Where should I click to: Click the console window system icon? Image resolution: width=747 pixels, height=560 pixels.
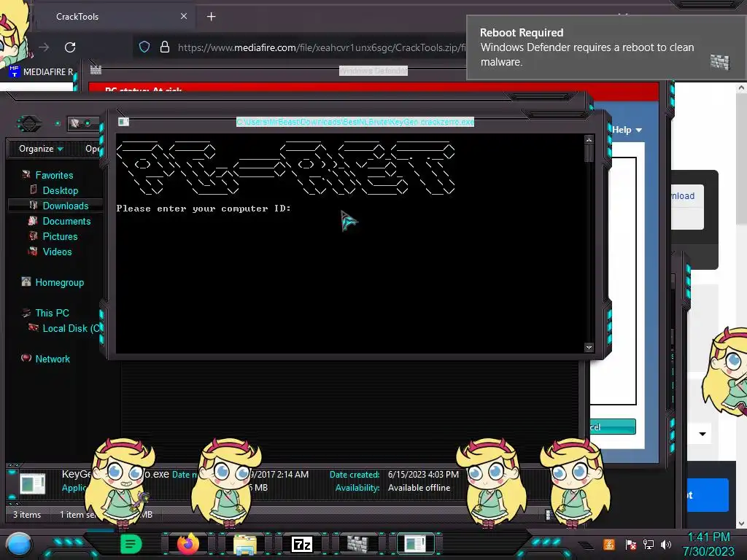pos(123,122)
